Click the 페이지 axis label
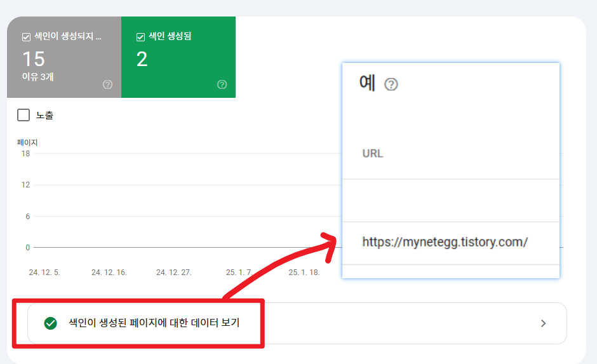This screenshot has width=597, height=364. pos(27,142)
